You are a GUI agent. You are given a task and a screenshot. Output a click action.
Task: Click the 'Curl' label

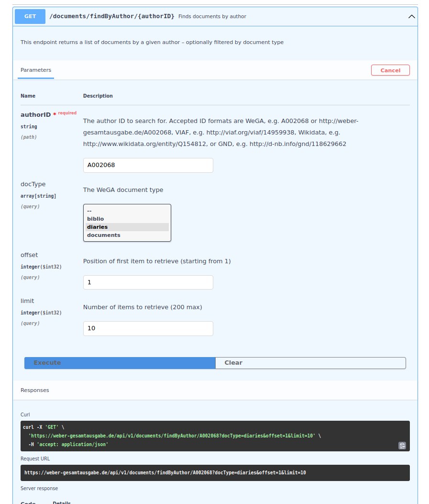point(25,414)
